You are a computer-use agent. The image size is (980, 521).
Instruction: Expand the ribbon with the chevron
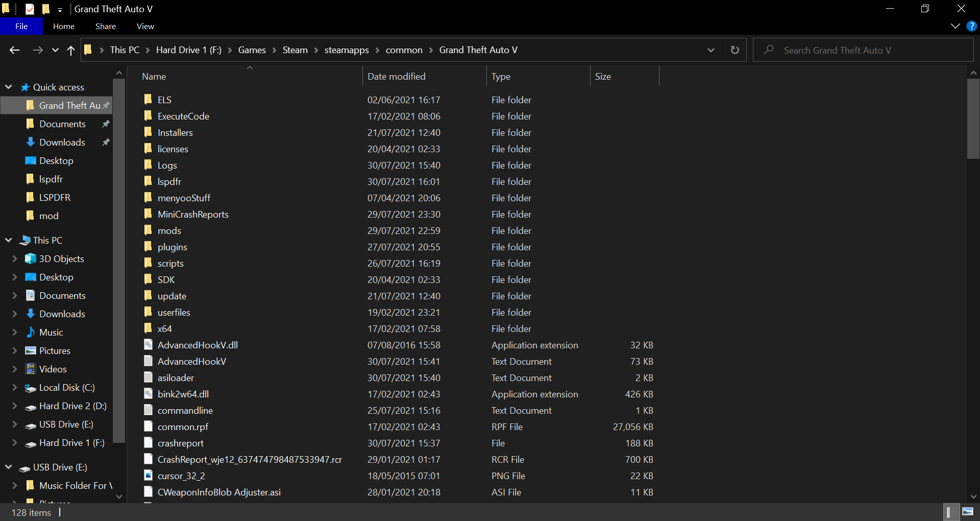955,26
